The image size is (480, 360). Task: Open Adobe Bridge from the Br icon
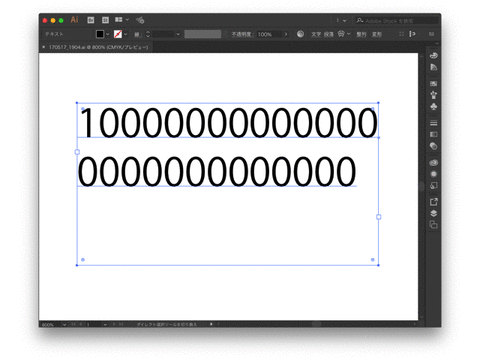tap(90, 20)
